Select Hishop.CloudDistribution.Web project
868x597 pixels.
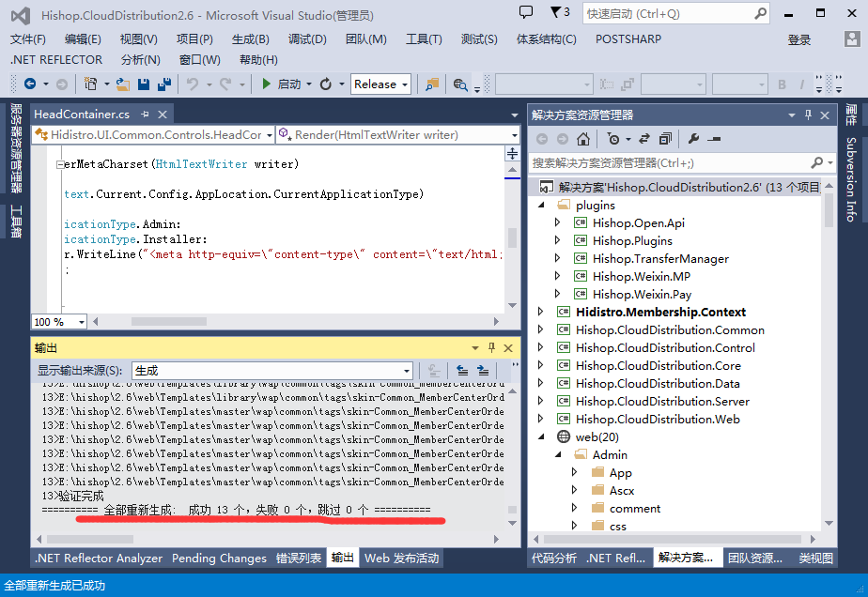pos(658,420)
